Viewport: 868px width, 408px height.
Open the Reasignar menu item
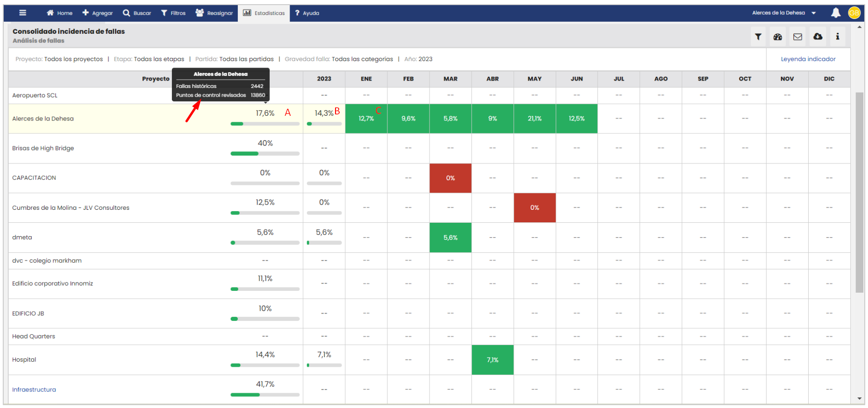tap(214, 13)
